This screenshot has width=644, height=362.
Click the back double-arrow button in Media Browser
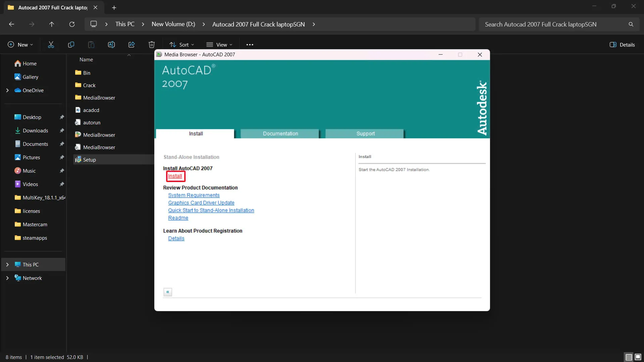click(168, 292)
